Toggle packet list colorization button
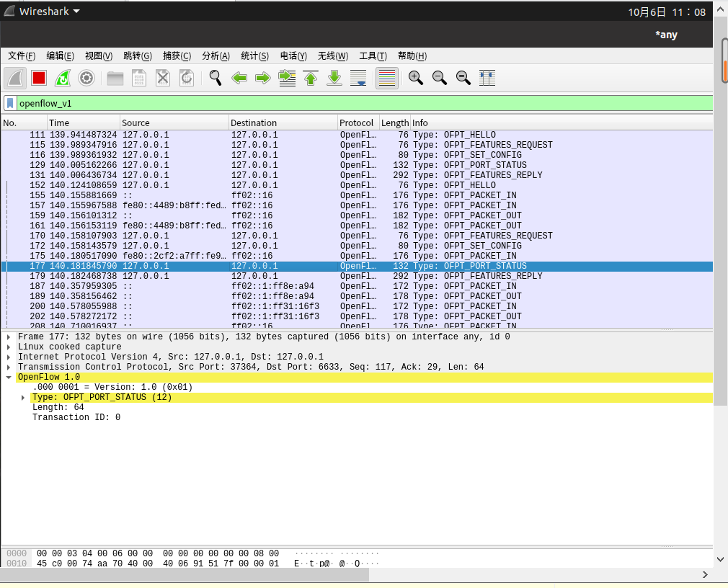 tap(387, 78)
